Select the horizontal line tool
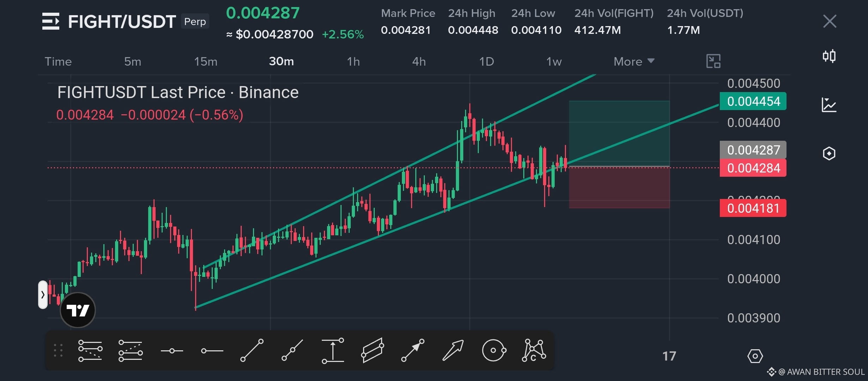This screenshot has height=381, width=868. tap(172, 351)
